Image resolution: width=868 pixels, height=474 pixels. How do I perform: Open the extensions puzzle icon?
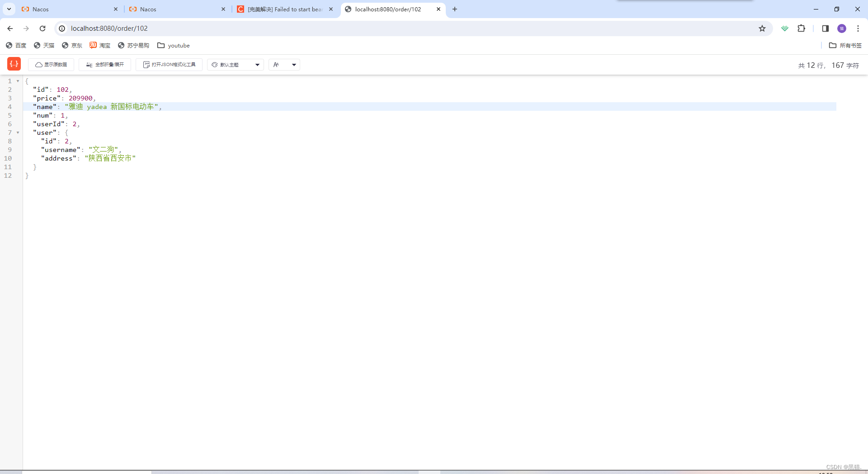tap(801, 28)
